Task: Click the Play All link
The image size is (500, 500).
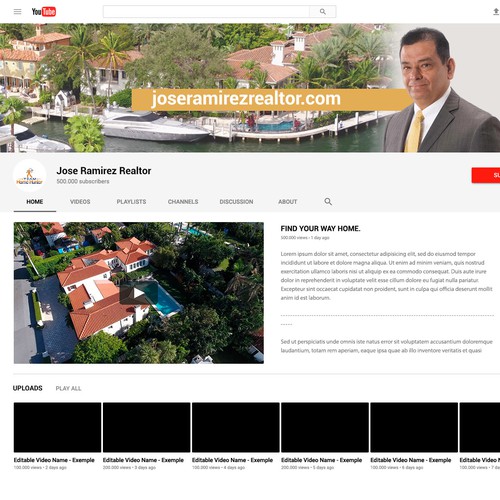Action: [68, 388]
